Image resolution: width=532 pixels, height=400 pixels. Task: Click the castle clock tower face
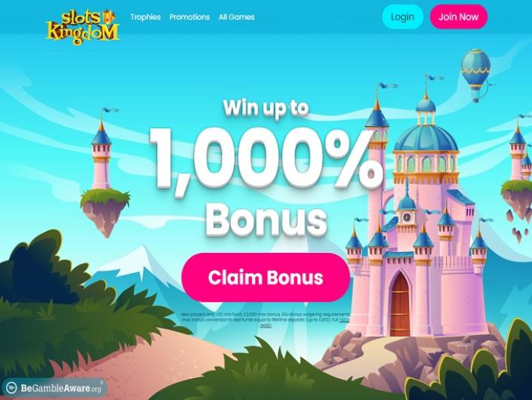click(x=407, y=217)
